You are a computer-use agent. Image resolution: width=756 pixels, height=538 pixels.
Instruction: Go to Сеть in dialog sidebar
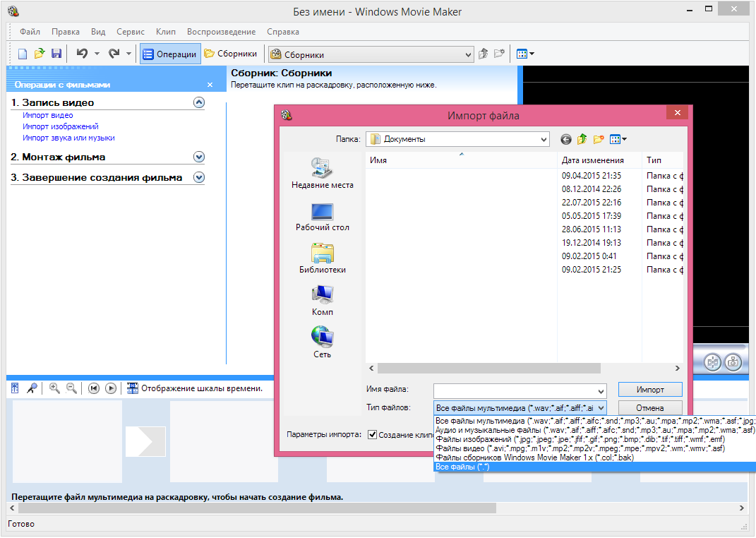click(x=322, y=342)
